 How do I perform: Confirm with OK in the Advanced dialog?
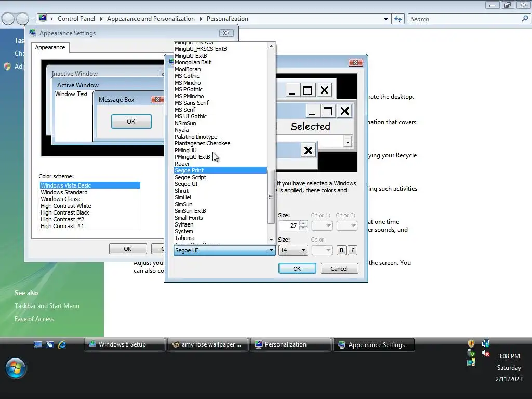pos(297,269)
